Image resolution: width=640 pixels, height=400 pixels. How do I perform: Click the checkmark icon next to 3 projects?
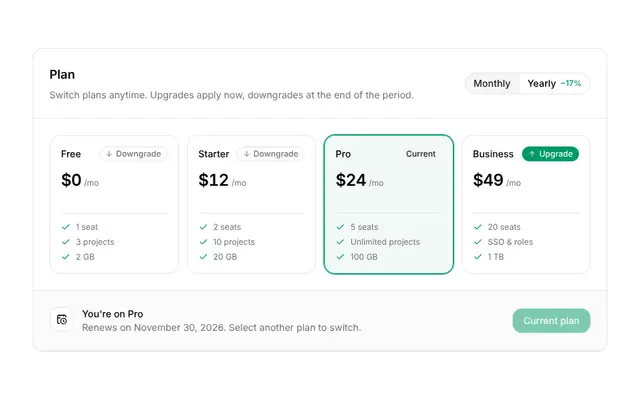point(66,242)
